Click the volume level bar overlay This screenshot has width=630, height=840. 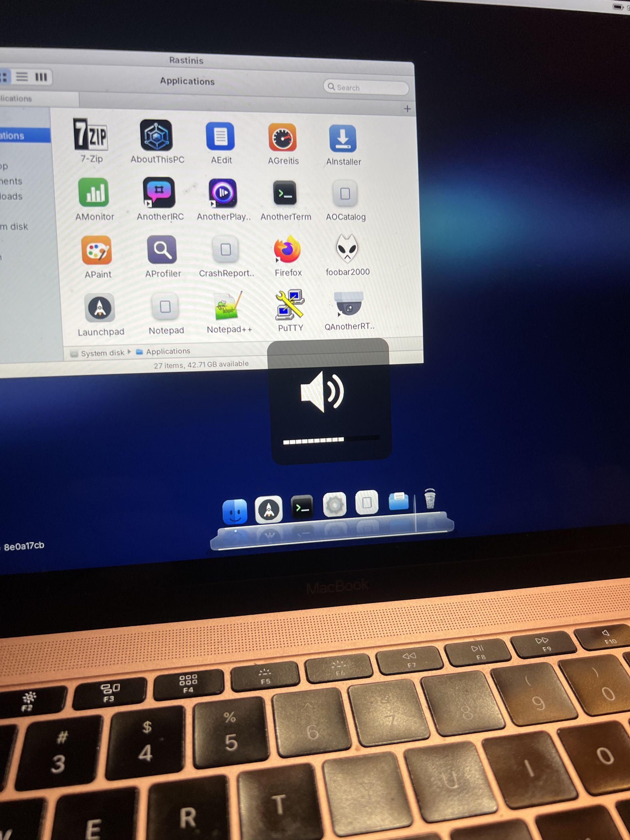(331, 439)
